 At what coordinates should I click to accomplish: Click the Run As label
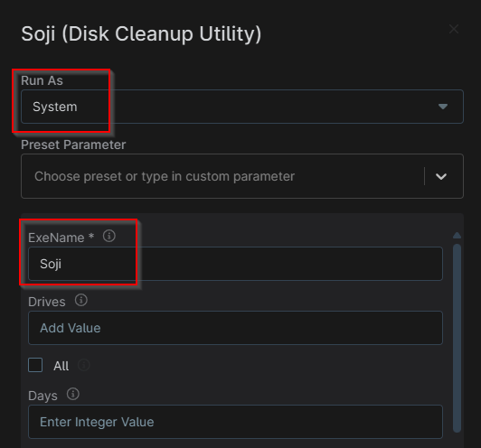click(x=42, y=80)
